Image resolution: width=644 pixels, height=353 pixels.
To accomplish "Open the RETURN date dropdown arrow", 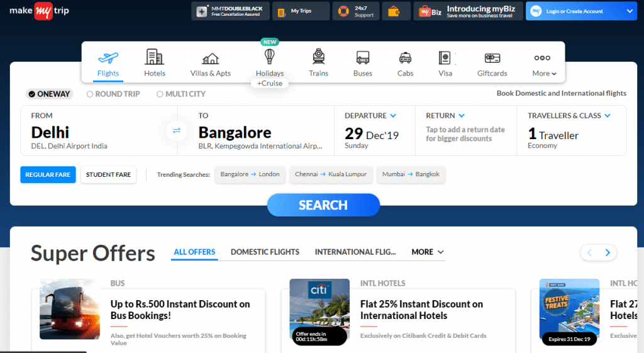I will [461, 116].
